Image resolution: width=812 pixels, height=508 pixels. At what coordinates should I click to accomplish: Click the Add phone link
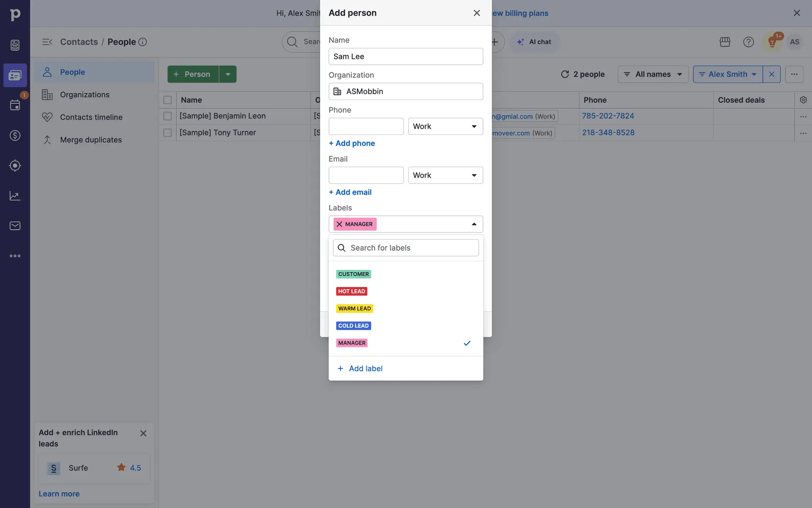click(x=352, y=144)
